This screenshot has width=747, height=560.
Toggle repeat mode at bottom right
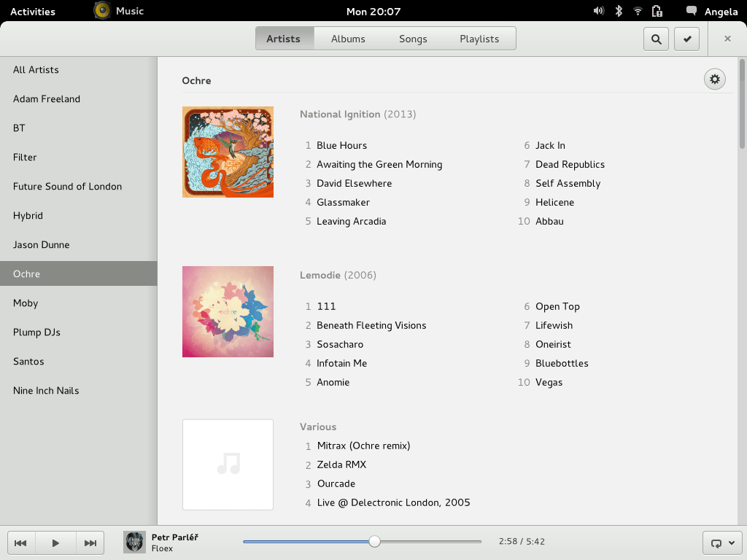pyautogui.click(x=717, y=542)
